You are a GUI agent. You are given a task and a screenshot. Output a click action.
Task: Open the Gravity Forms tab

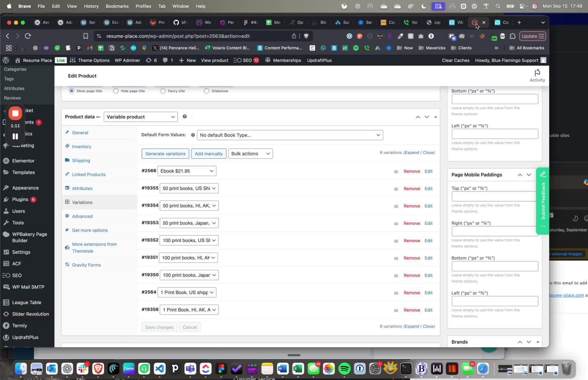coord(86,265)
